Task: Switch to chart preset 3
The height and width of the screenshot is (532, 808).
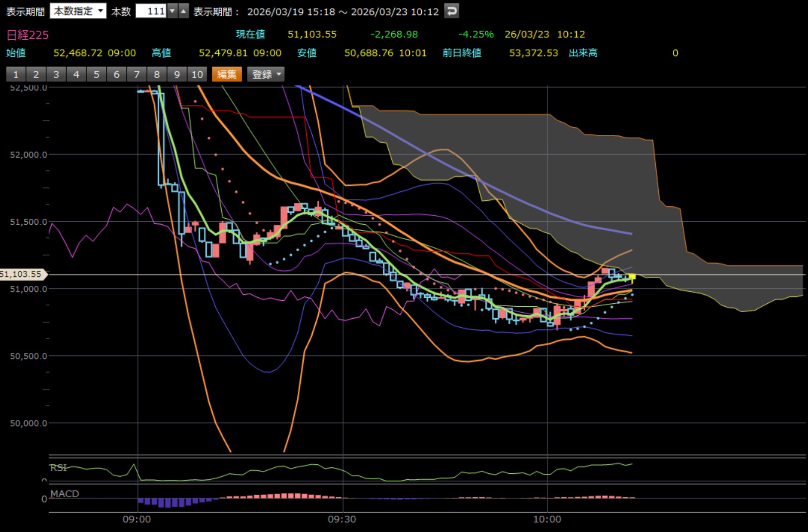Action: (56, 75)
